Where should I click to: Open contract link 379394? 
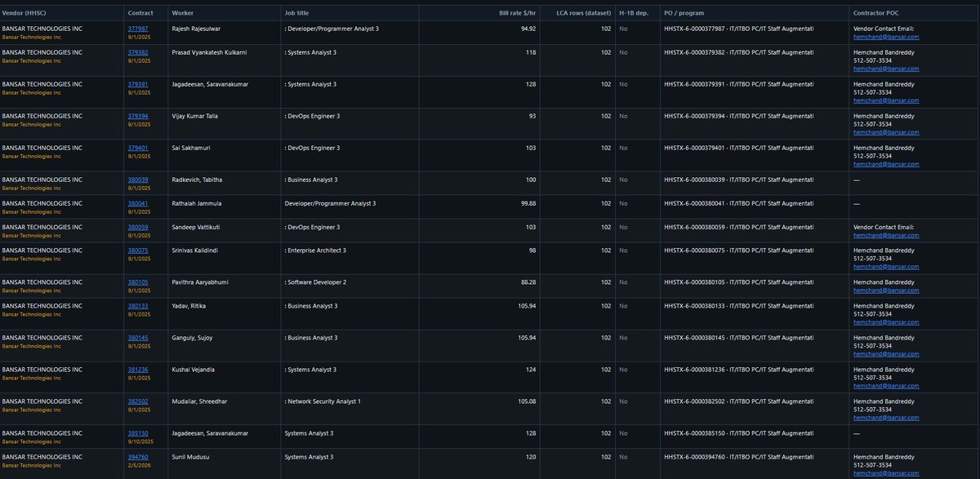[x=138, y=116]
